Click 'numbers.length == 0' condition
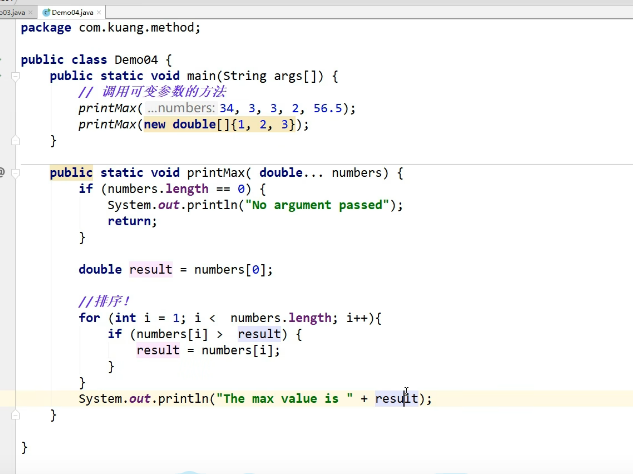This screenshot has width=633, height=474. [x=176, y=189]
